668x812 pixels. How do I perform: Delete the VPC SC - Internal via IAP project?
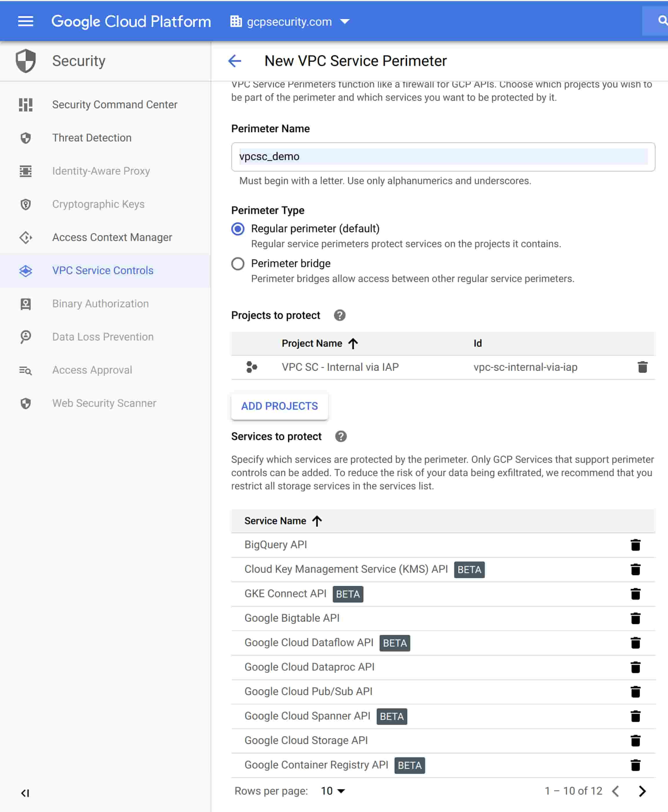642,367
